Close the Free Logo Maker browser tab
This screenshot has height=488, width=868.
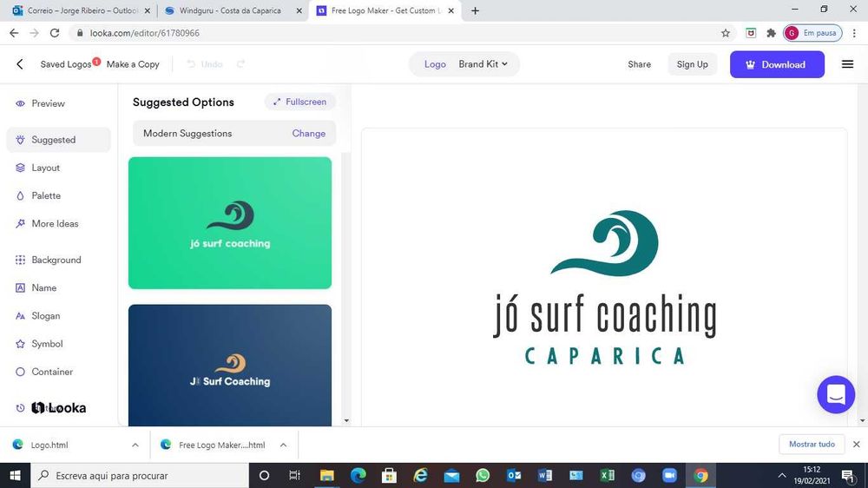click(x=451, y=10)
